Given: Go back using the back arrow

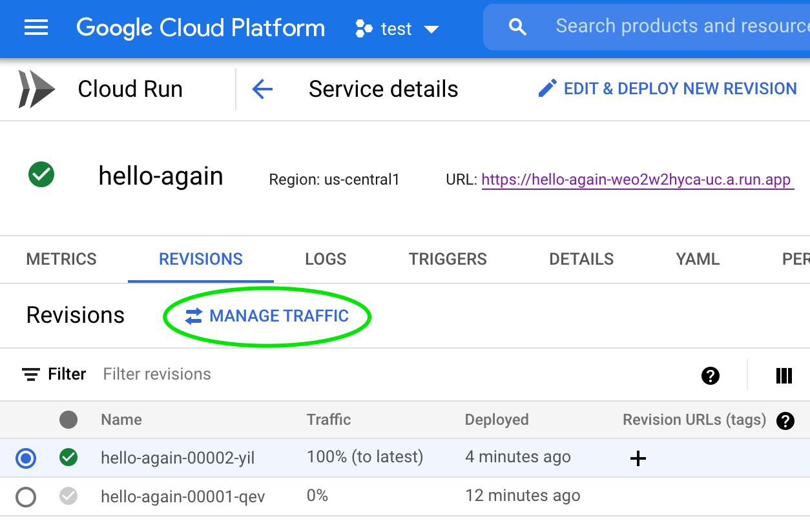Looking at the screenshot, I should point(262,89).
